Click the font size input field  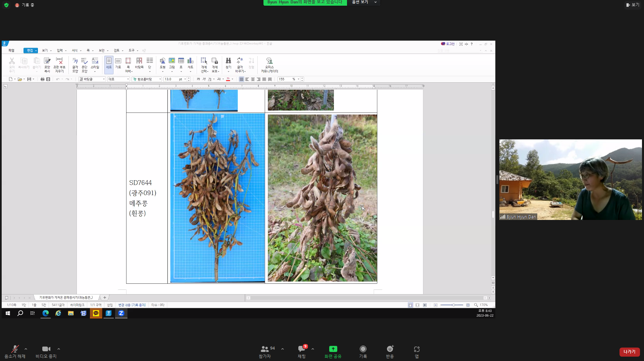click(x=171, y=79)
